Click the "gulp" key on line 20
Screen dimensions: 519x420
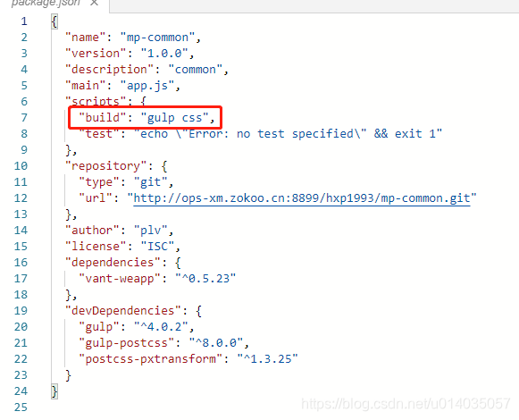coord(99,327)
